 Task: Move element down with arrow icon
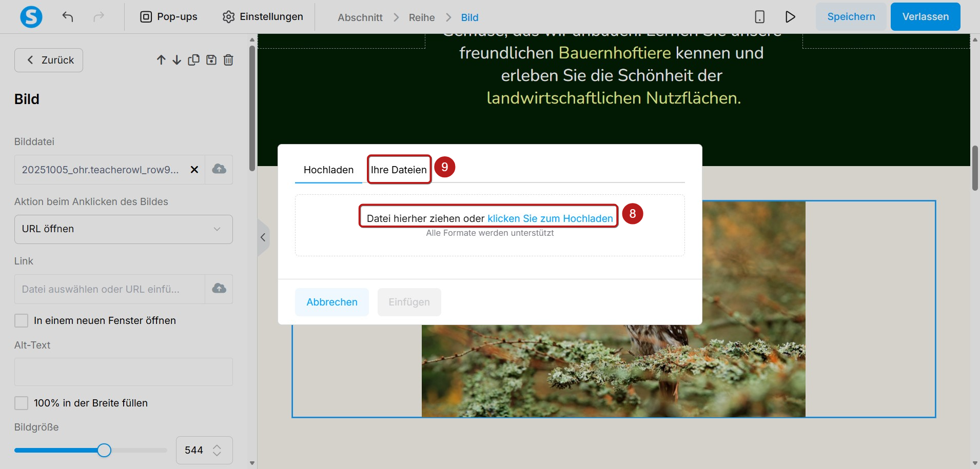177,60
